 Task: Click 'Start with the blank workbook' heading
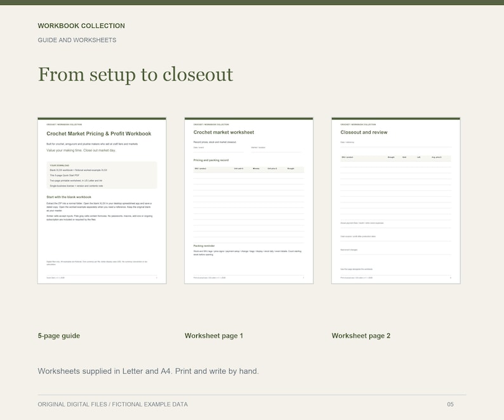point(69,197)
